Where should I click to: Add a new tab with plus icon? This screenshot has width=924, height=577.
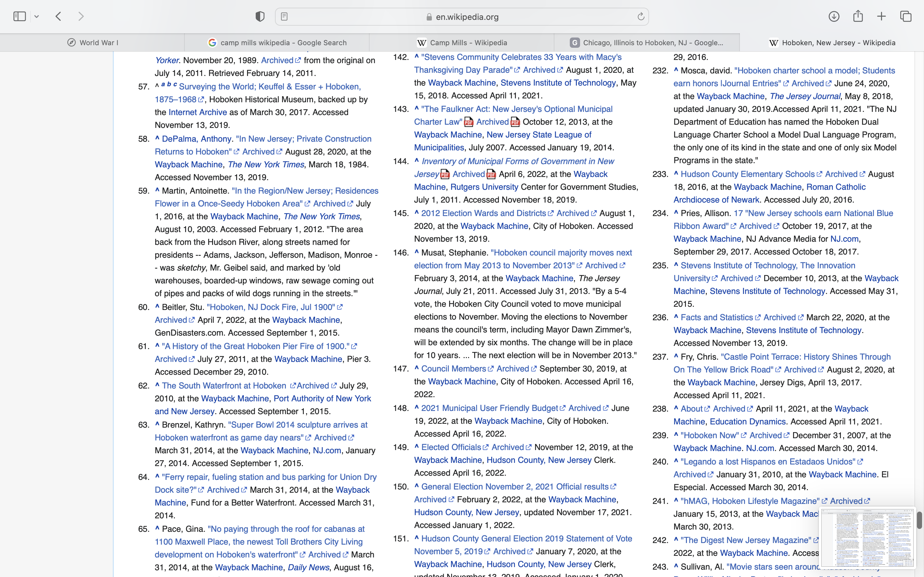coord(882,16)
